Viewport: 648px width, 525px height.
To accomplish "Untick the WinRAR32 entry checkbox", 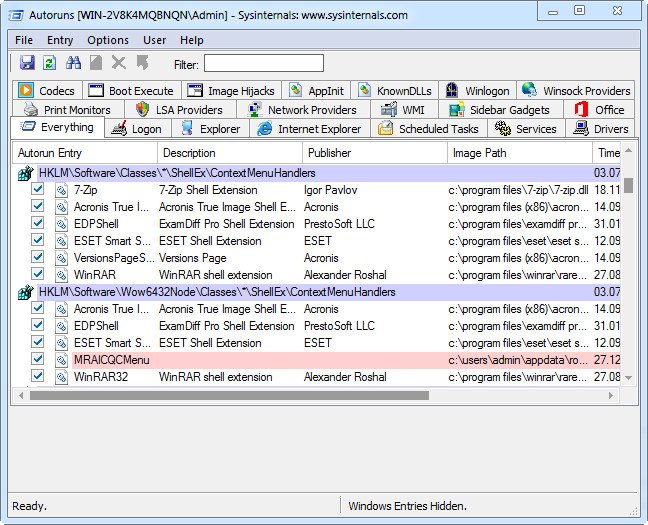I will click(38, 376).
